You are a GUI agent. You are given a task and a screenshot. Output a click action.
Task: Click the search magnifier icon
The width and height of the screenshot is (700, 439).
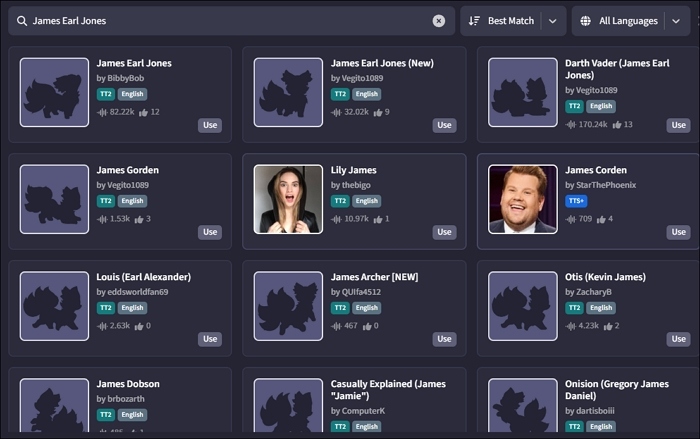pyautogui.click(x=21, y=21)
